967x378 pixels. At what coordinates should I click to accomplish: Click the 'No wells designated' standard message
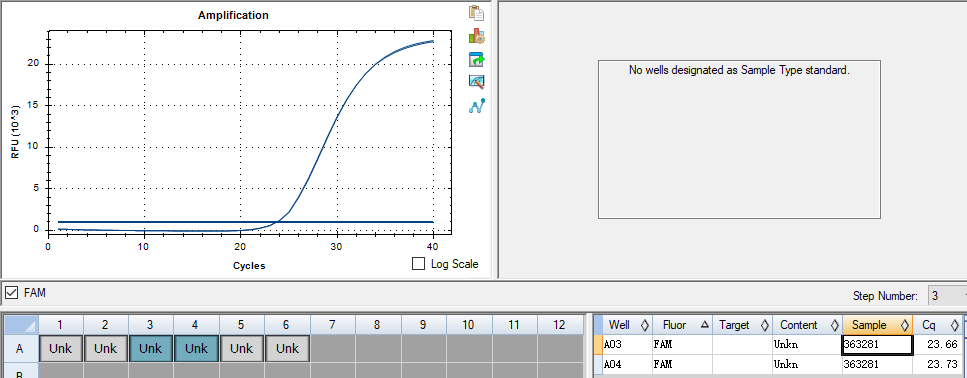[739, 70]
